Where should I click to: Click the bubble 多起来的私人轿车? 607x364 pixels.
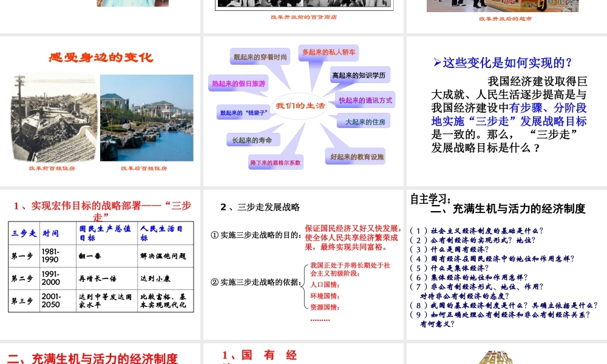click(328, 52)
